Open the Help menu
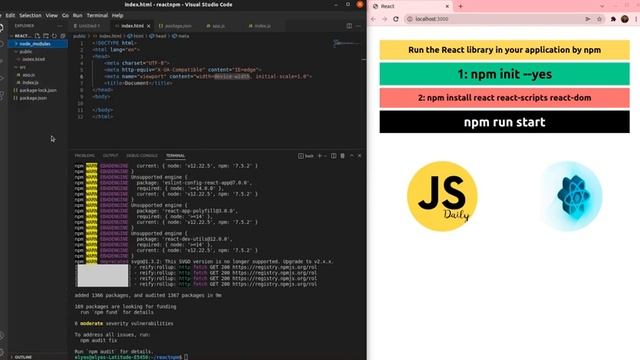This screenshot has width=640, height=360. [118, 16]
